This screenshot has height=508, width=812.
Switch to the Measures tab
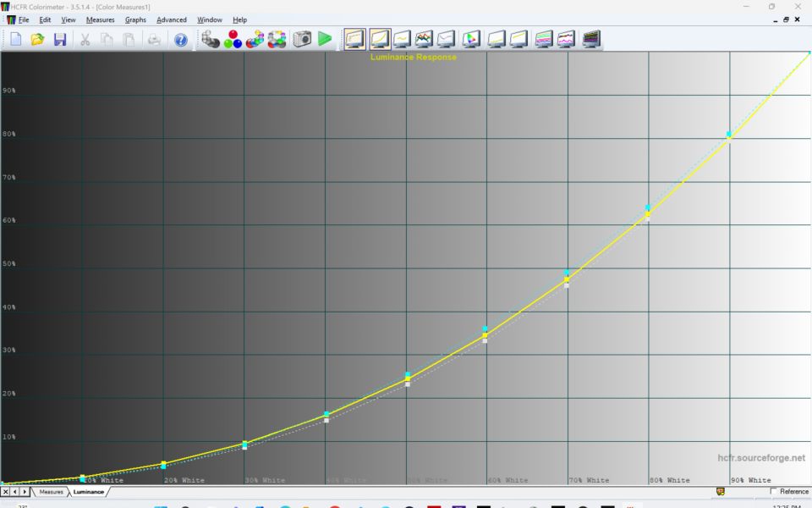point(52,492)
